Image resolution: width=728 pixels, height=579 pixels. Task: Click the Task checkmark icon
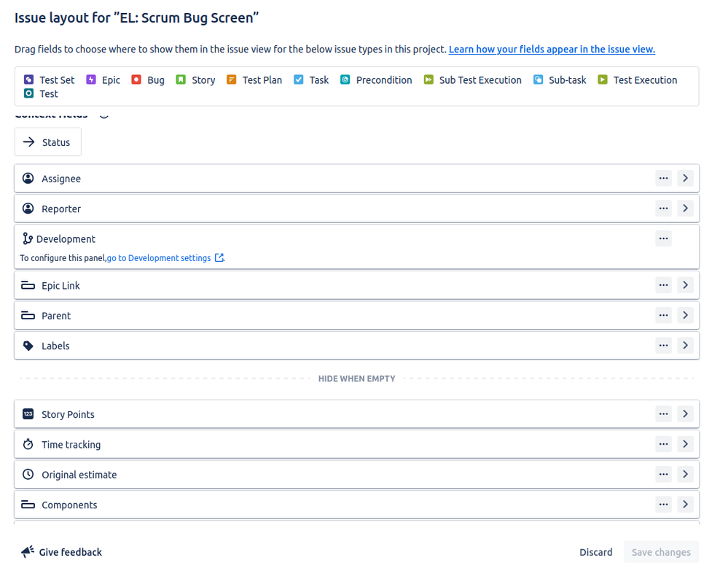coord(298,80)
